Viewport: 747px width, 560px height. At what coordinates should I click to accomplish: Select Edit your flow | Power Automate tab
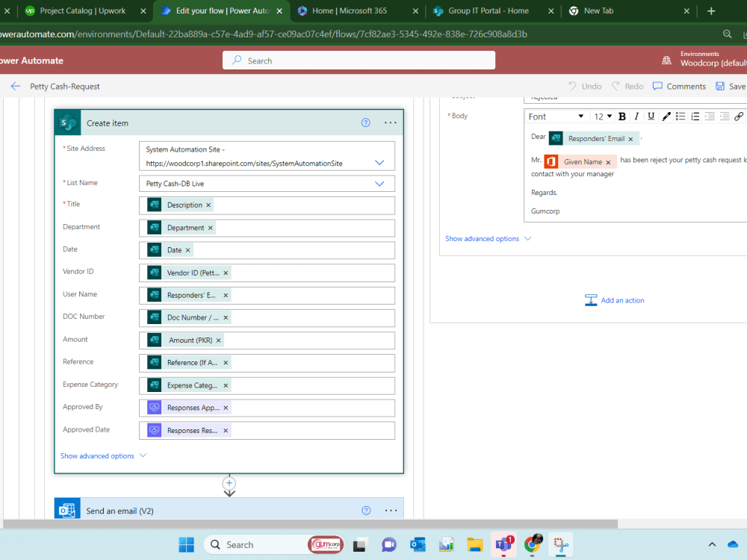(x=222, y=10)
